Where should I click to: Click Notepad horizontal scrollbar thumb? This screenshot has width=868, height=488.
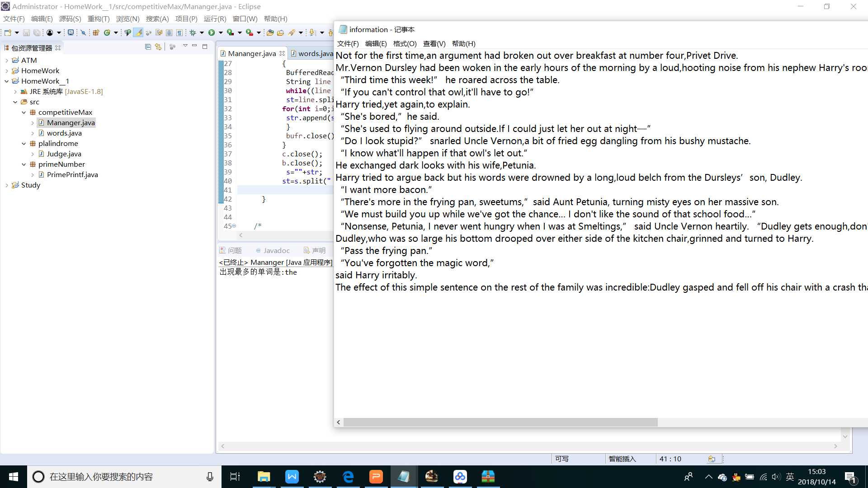click(500, 422)
